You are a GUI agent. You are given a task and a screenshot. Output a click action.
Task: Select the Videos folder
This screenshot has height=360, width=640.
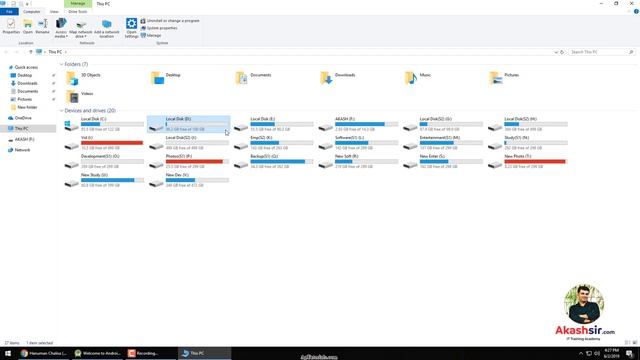click(104, 96)
